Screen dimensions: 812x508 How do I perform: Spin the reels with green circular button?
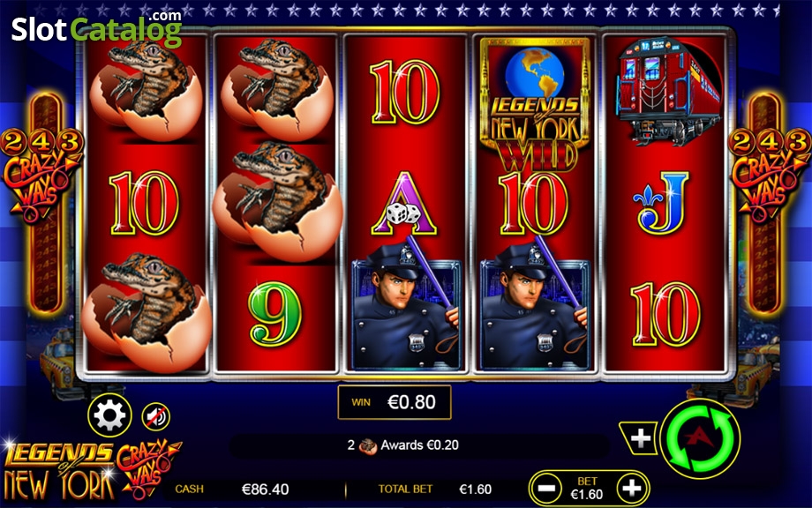701,438
